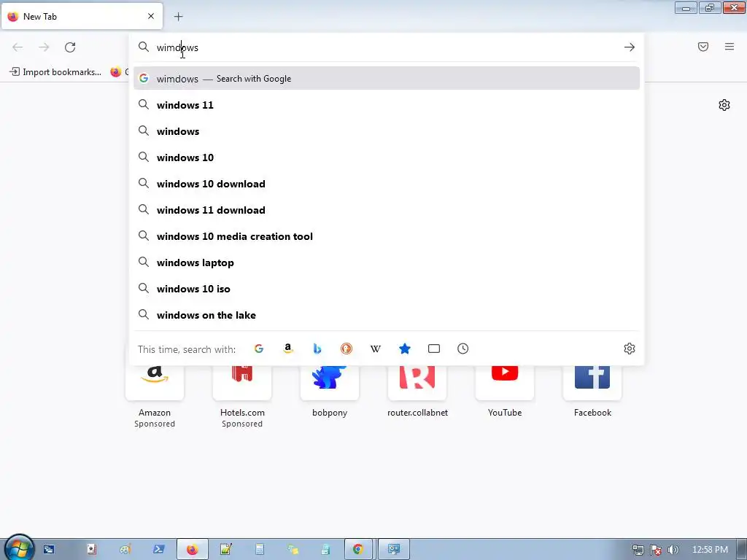Image resolution: width=747 pixels, height=560 pixels.
Task: Switch to Firefox in the taskbar
Action: click(x=192, y=550)
